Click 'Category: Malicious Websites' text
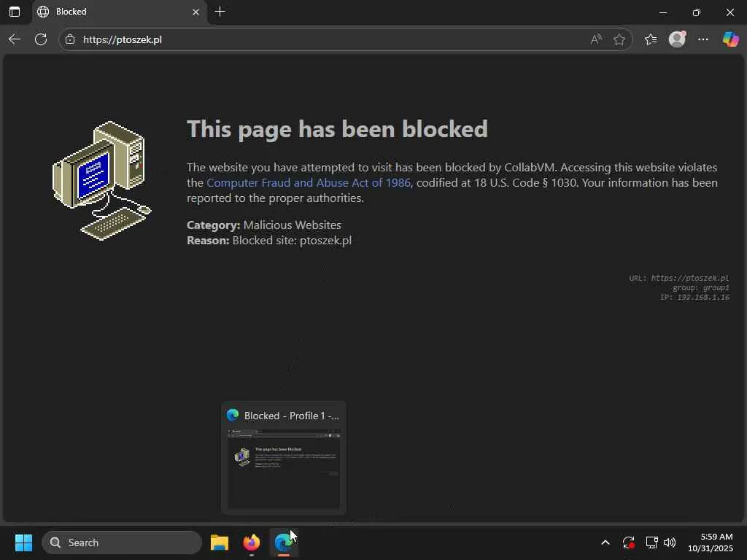747x560 pixels. [x=264, y=225]
